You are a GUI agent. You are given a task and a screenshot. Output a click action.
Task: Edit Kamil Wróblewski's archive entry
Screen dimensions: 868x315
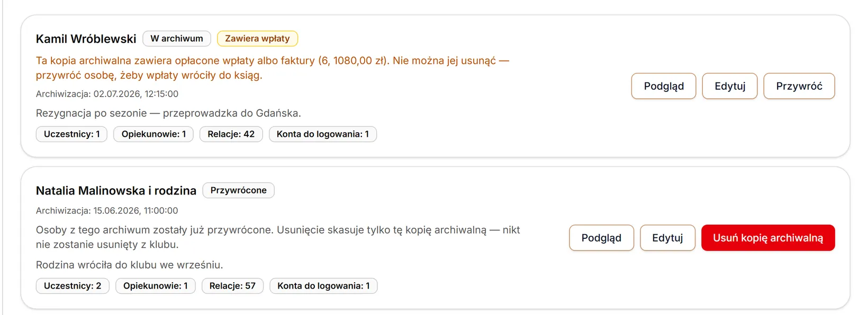730,86
